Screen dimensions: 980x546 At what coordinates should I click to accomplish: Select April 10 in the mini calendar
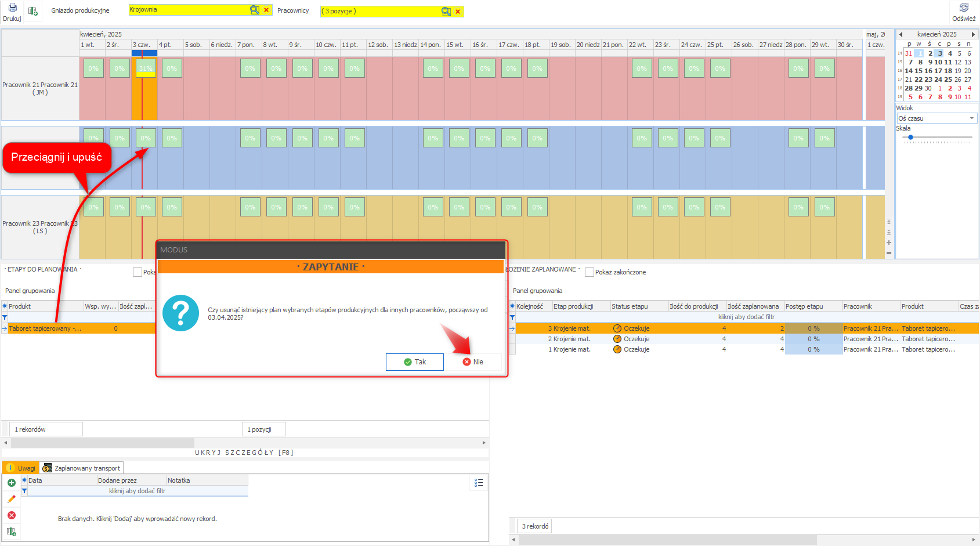point(938,62)
